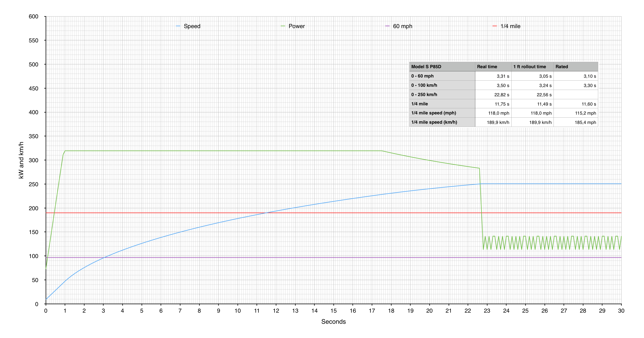This screenshot has width=644, height=338.
Task: Click the 1 ft rollout time header
Action: [x=529, y=67]
